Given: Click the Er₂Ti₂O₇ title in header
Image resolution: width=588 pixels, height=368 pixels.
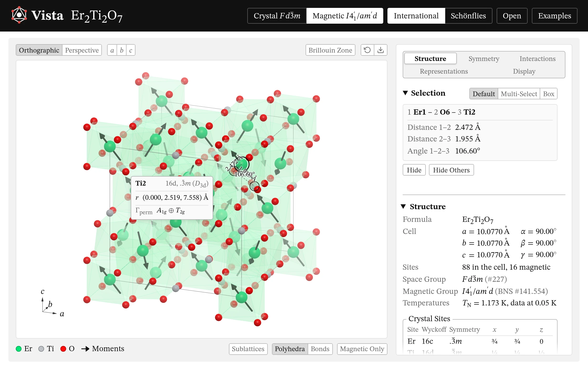Looking at the screenshot, I should click(97, 16).
